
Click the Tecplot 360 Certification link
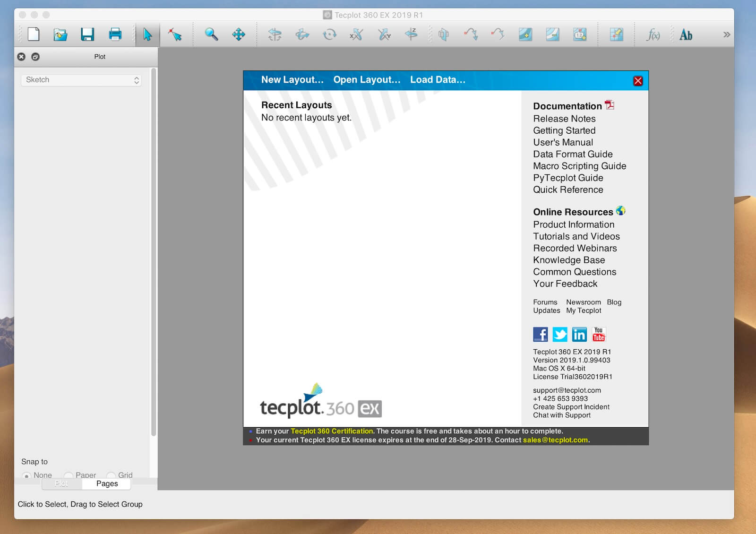(332, 431)
